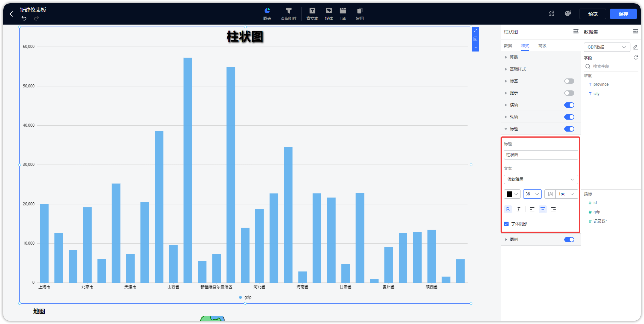
Task: Toggle italic title text
Action: (519, 209)
